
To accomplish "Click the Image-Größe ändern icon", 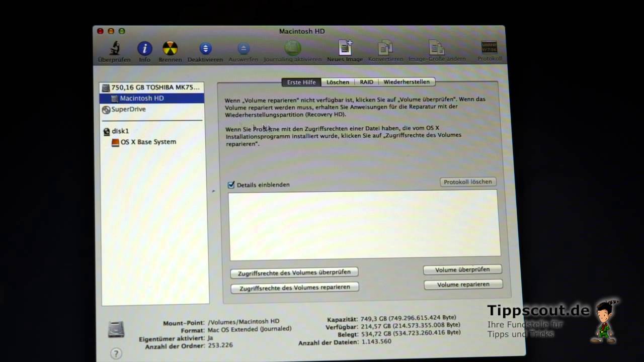I will [436, 48].
